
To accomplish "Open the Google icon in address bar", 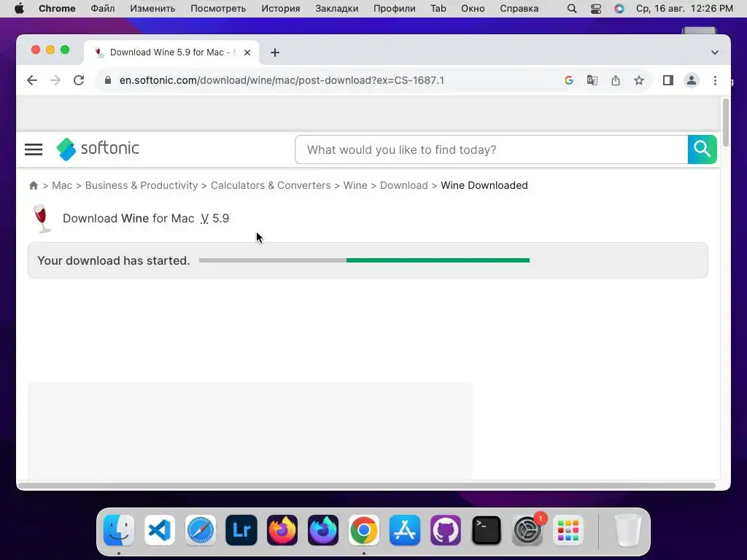I will coord(568,80).
